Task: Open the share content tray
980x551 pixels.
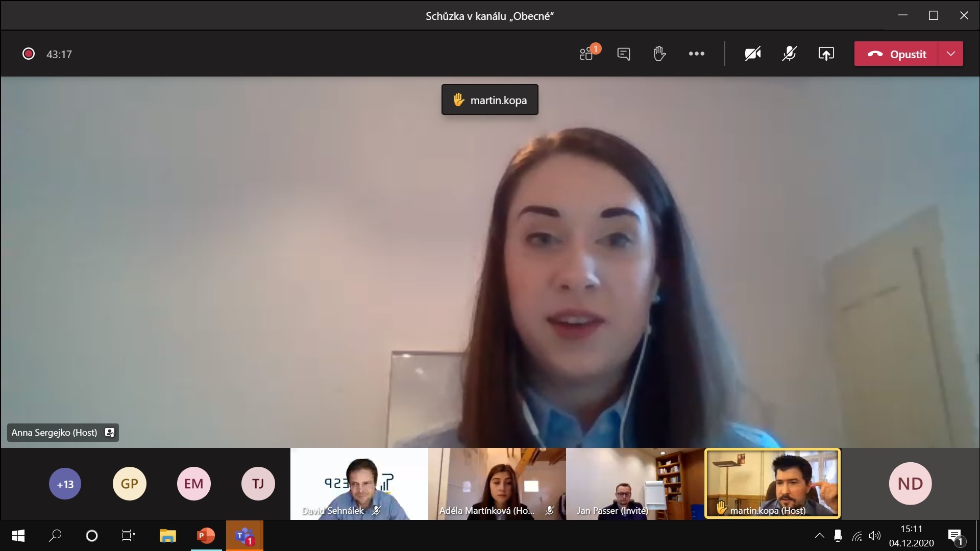Action: [x=826, y=54]
